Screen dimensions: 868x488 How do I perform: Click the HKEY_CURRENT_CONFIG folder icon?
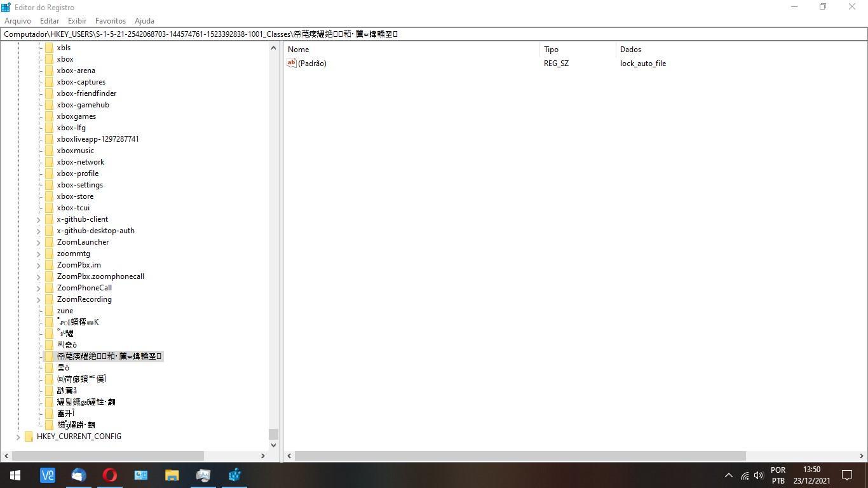[x=29, y=437]
